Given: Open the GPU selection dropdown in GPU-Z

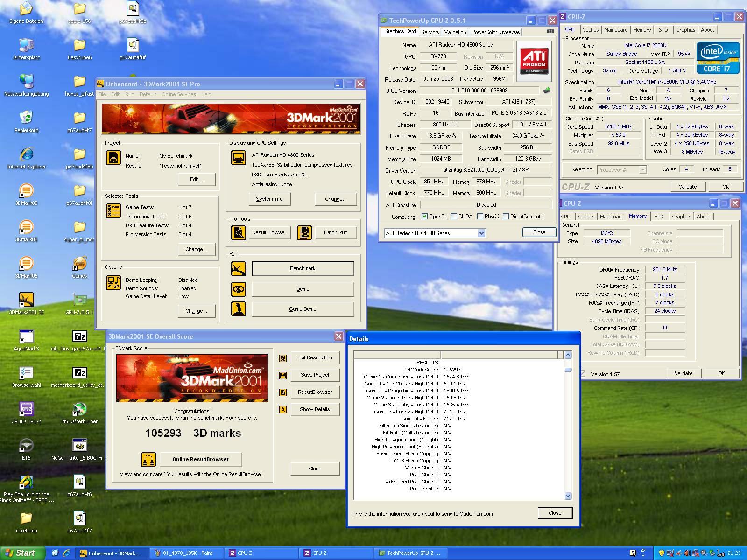Looking at the screenshot, I should (481, 233).
